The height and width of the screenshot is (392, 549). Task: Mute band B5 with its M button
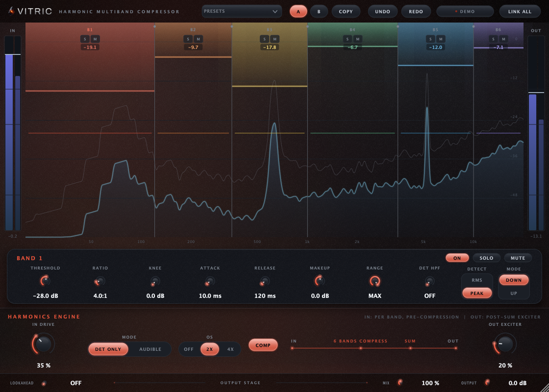tap(441, 39)
